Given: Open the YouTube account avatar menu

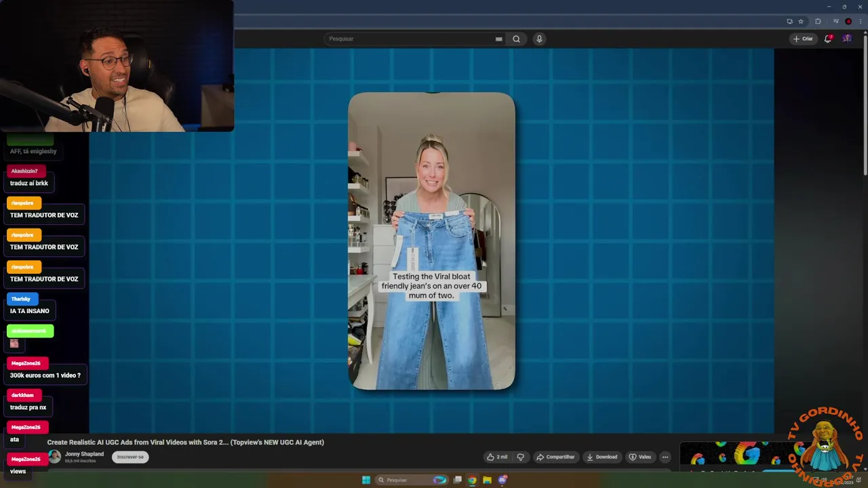Looking at the screenshot, I should click(x=847, y=39).
